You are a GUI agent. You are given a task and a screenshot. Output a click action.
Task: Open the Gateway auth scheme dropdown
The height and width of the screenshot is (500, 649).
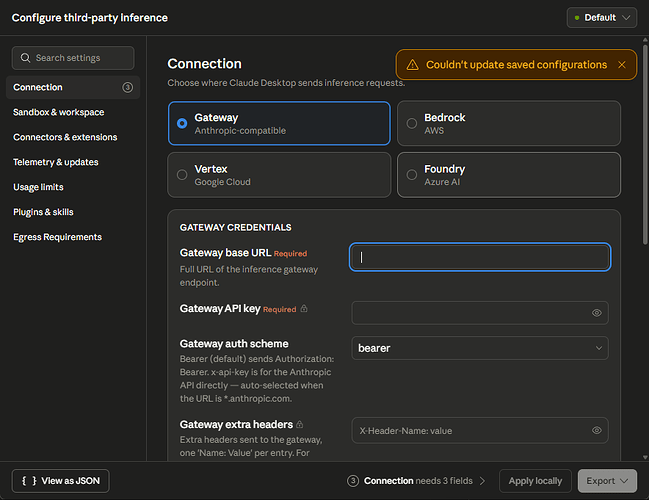pos(480,348)
